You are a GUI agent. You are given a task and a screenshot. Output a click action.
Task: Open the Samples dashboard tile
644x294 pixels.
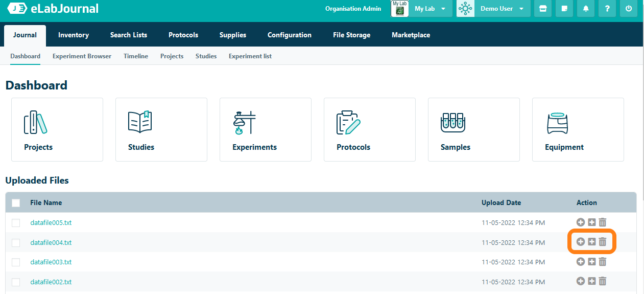(x=473, y=130)
